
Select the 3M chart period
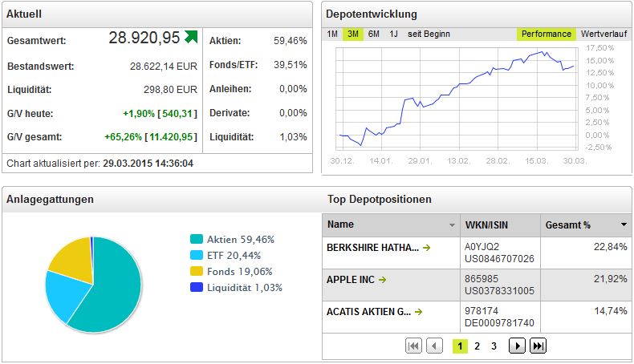click(353, 34)
